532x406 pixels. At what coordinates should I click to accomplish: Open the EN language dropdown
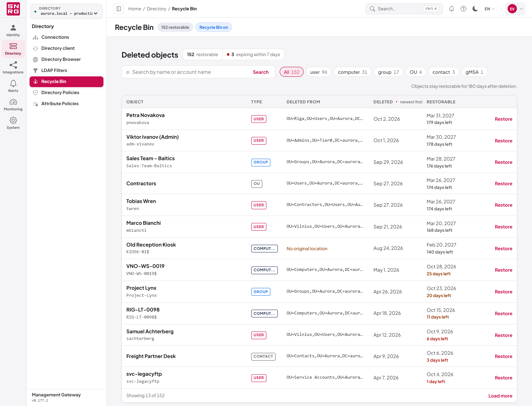[489, 9]
